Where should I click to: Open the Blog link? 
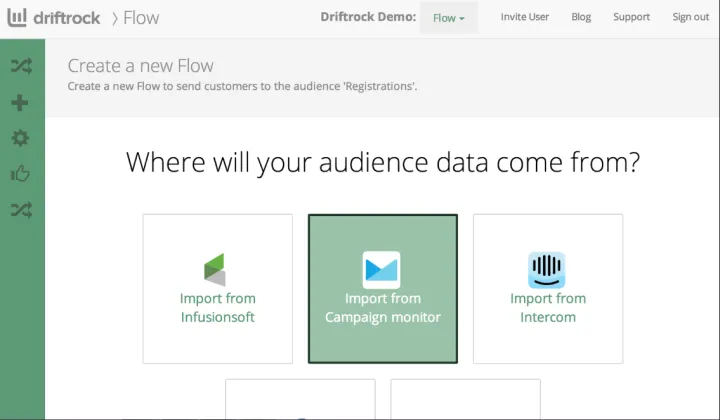click(581, 17)
